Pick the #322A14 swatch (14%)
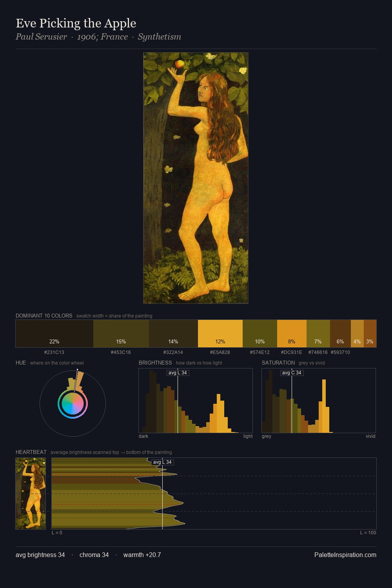Image resolution: width=392 pixels, height=588 pixels. (173, 334)
